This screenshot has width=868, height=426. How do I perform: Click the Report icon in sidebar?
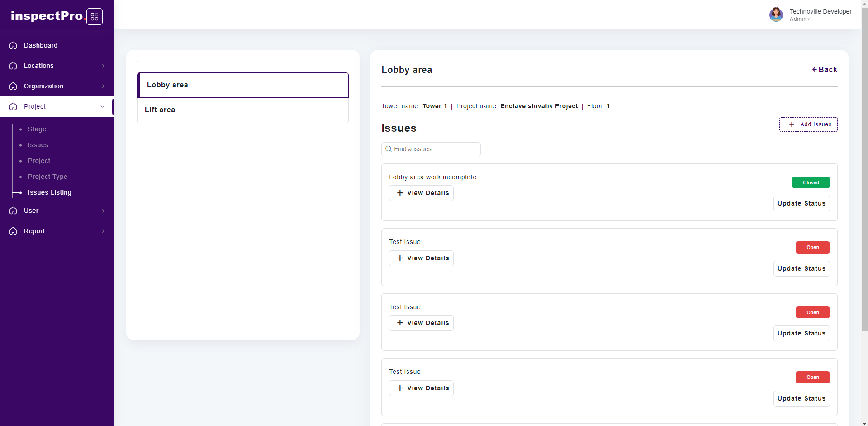pyautogui.click(x=13, y=231)
